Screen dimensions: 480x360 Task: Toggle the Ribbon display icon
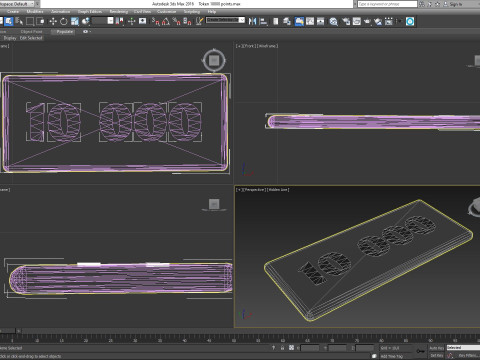click(299, 22)
